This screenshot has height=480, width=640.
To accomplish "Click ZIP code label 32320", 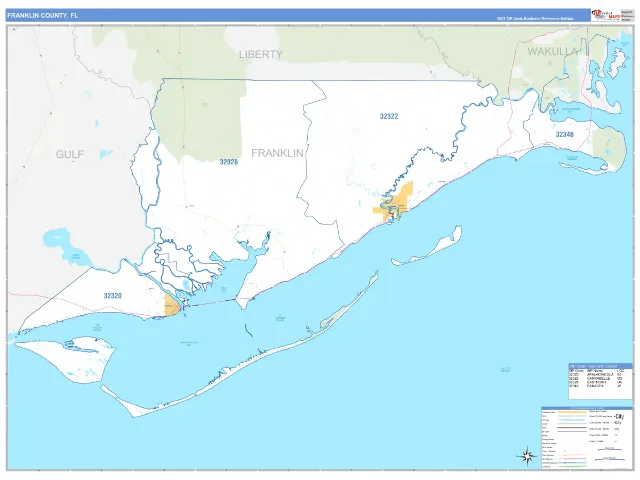I will 112,296.
